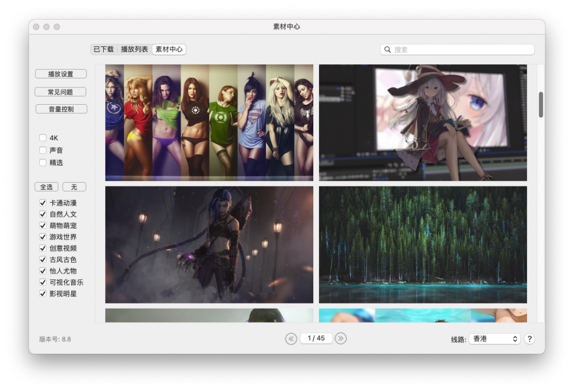Open the 线路 dropdown showing 香港
The image size is (574, 392).
[494, 339]
